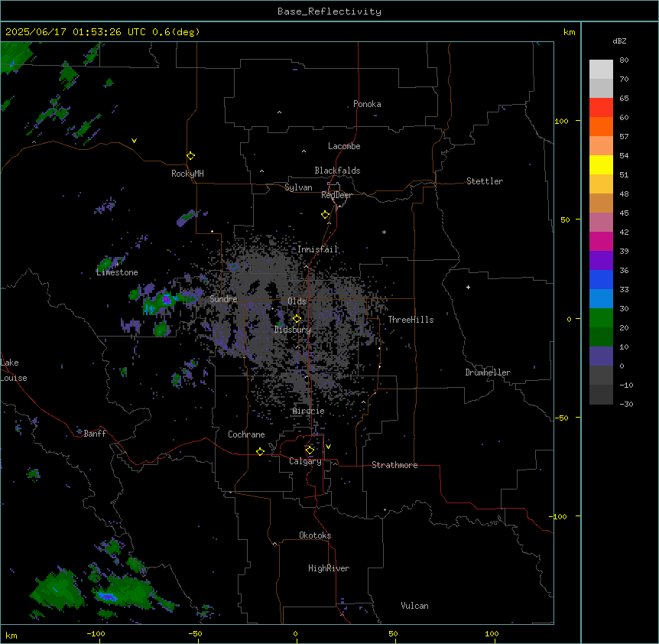Select the royal blue 36 dBZ legend swatch
This screenshot has height=644, width=659.
(x=601, y=279)
